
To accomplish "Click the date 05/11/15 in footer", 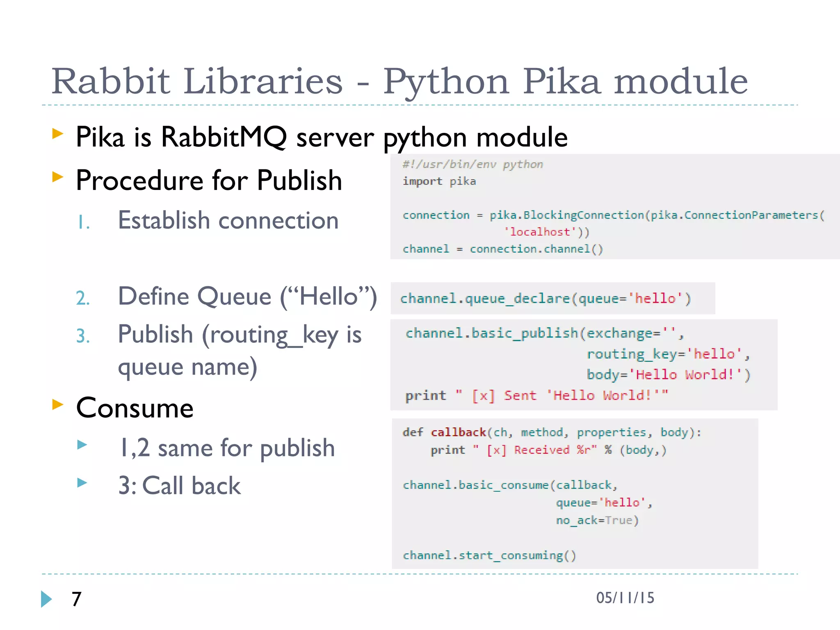I will tap(625, 598).
